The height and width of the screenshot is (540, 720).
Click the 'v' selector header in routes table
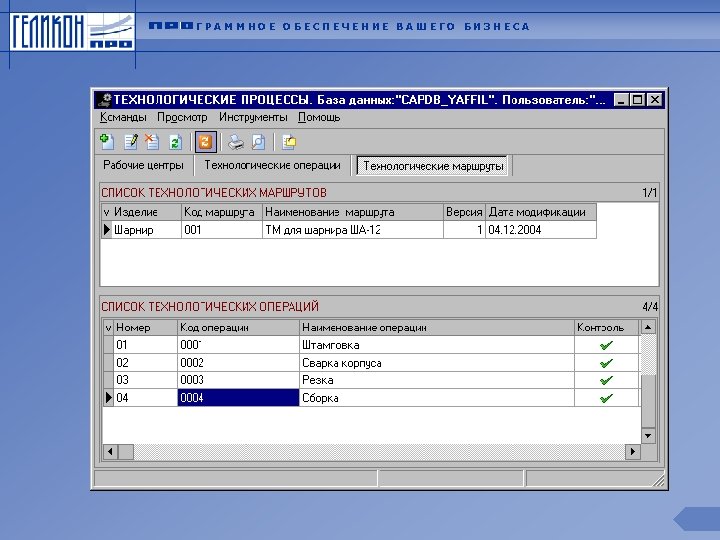(x=107, y=212)
